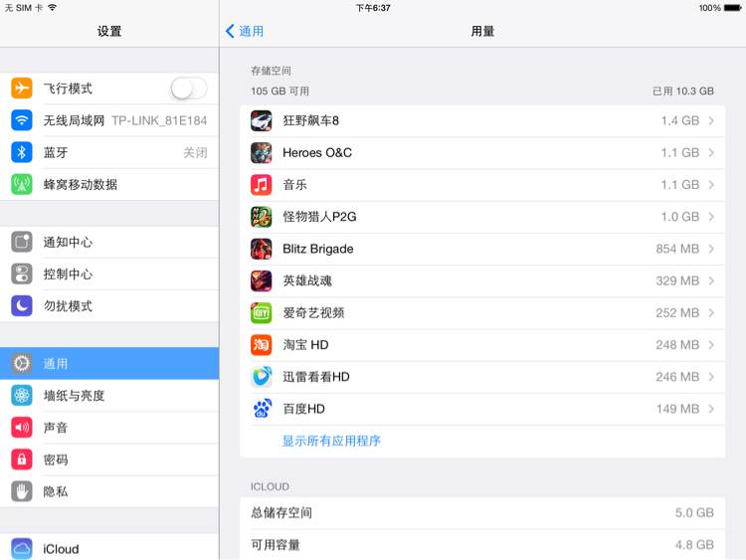Expand 狂野飙车8 storage details chevron
This screenshot has height=560, width=746.
pyautogui.click(x=711, y=120)
